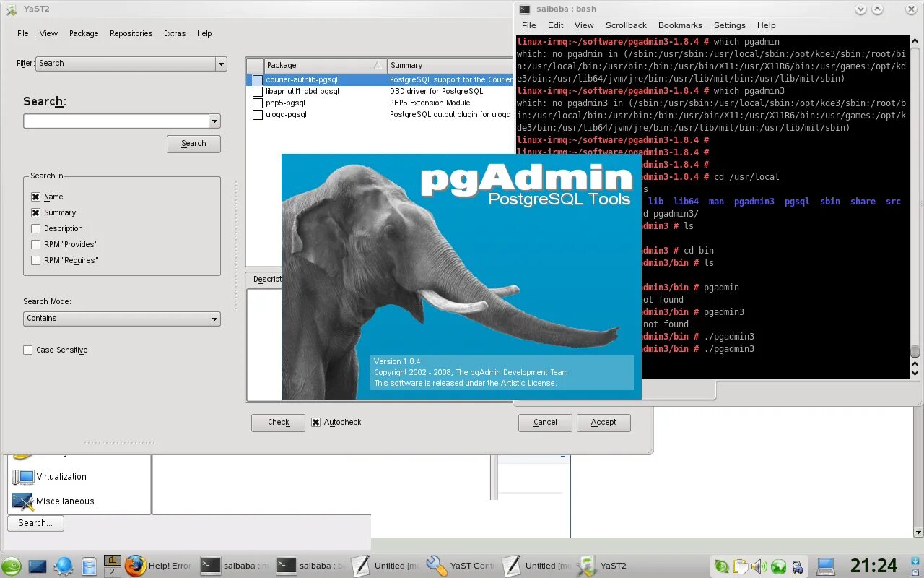
Task: Click the 21:24 clock
Action: 873,566
